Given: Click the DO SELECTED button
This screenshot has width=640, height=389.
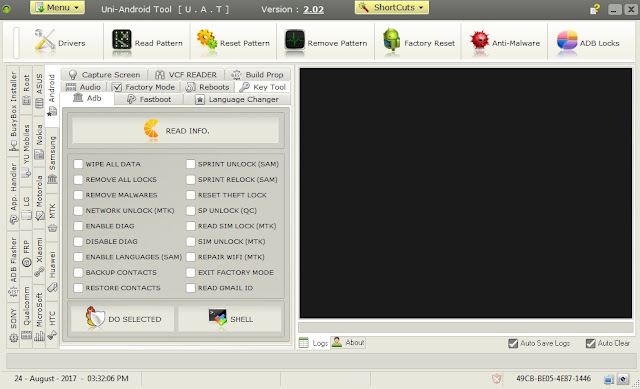Looking at the screenshot, I should [122, 318].
